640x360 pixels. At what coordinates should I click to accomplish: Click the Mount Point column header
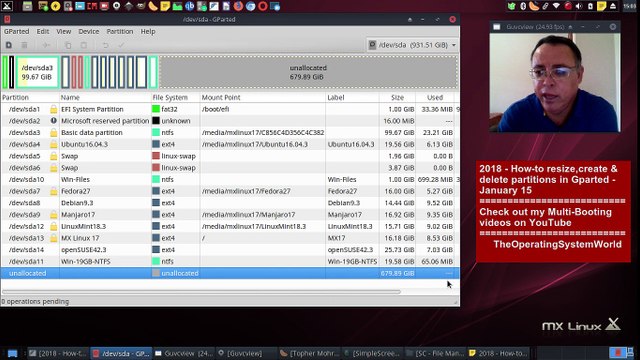263,98
